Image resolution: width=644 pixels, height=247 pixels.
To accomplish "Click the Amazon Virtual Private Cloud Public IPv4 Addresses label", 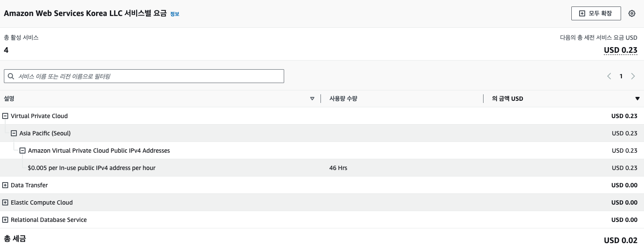I will click(99, 151).
